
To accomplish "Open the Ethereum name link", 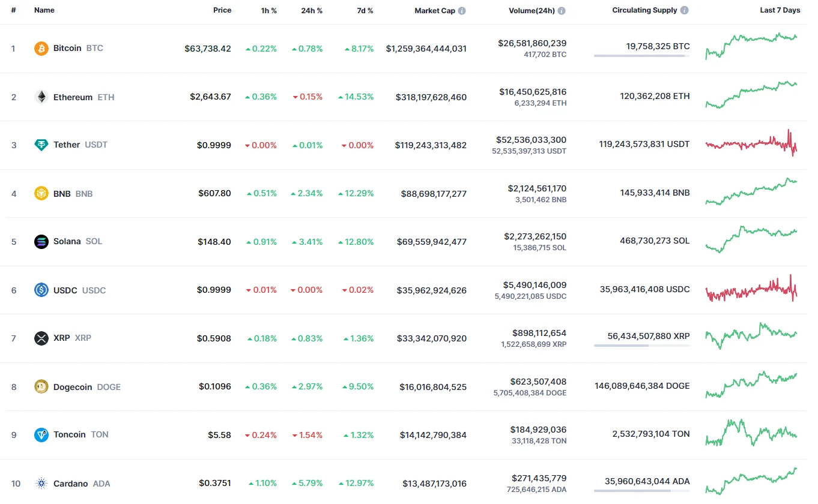I will pyautogui.click(x=73, y=97).
